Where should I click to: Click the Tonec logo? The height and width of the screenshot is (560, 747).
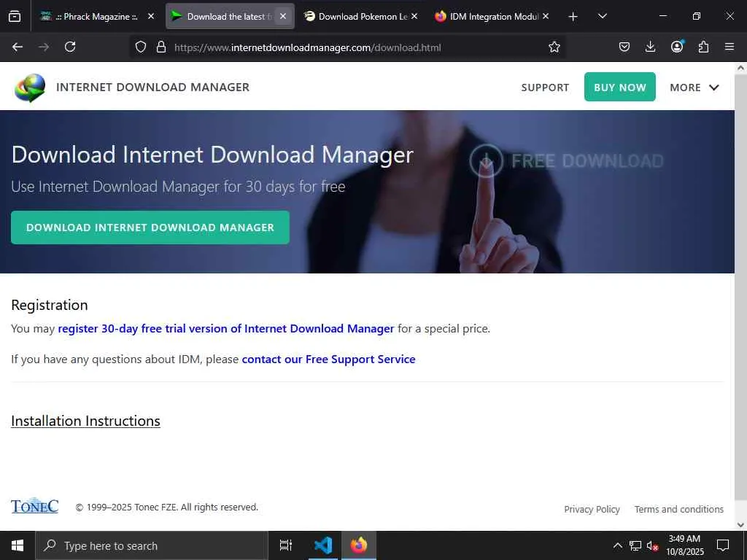point(35,506)
